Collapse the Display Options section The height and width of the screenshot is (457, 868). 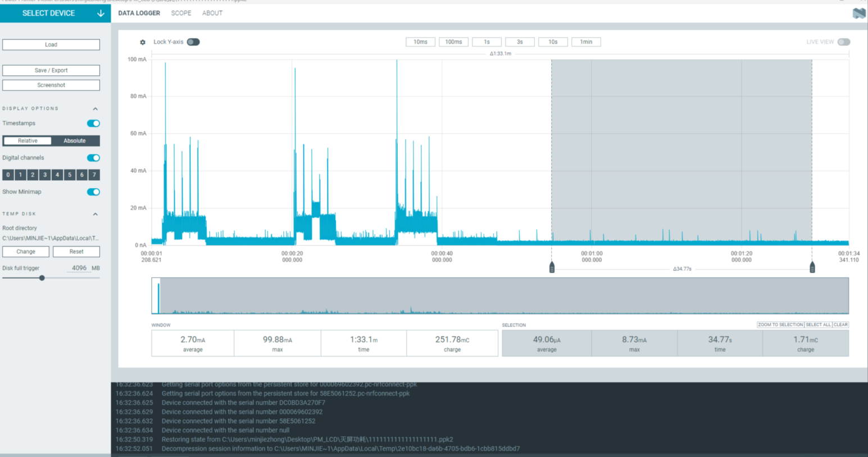(95, 109)
